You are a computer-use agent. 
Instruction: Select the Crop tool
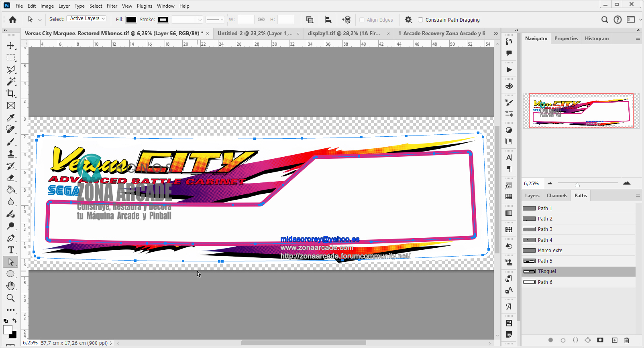[11, 93]
